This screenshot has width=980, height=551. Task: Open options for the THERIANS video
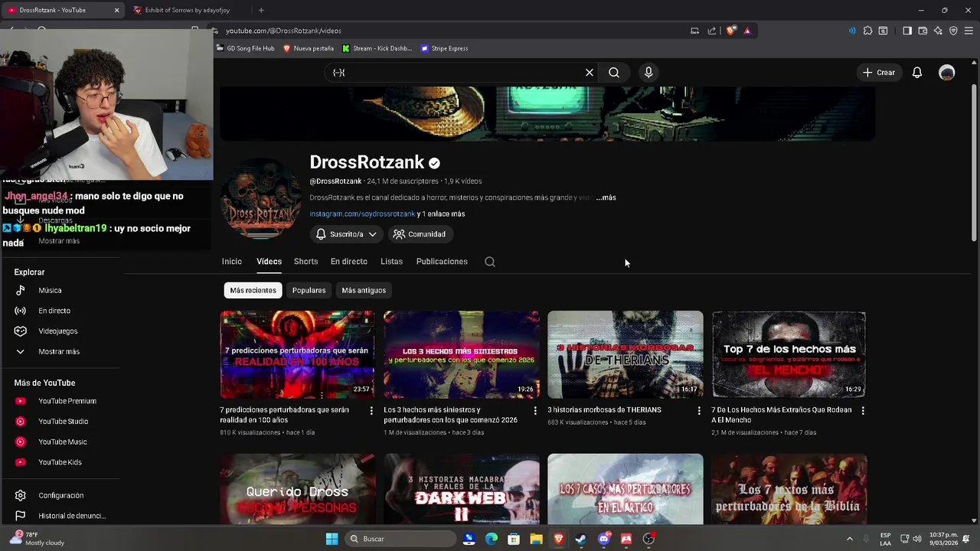click(699, 411)
